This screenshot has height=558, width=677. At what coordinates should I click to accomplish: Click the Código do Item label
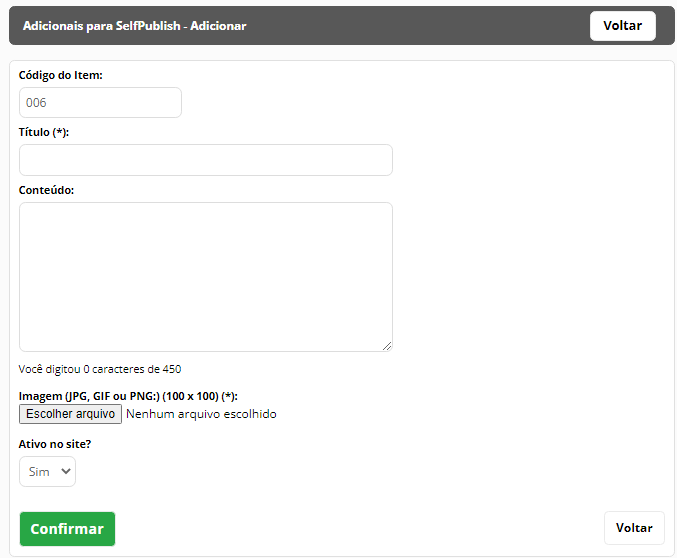pos(60,75)
